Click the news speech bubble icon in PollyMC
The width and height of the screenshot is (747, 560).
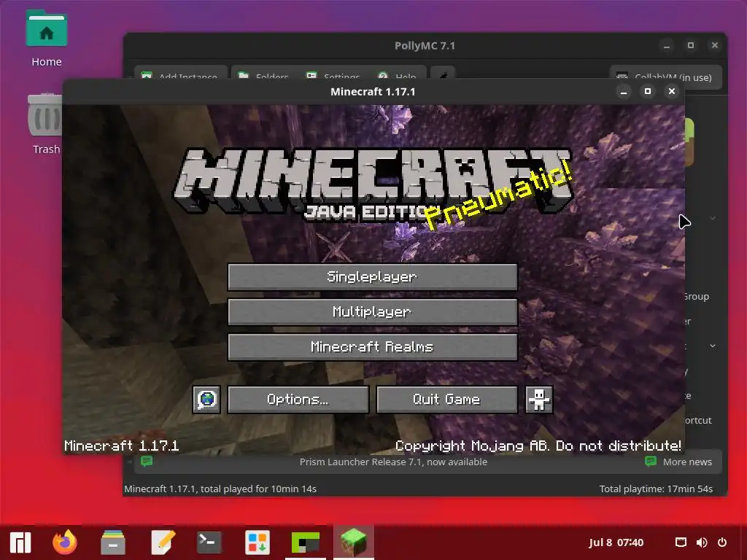[146, 461]
